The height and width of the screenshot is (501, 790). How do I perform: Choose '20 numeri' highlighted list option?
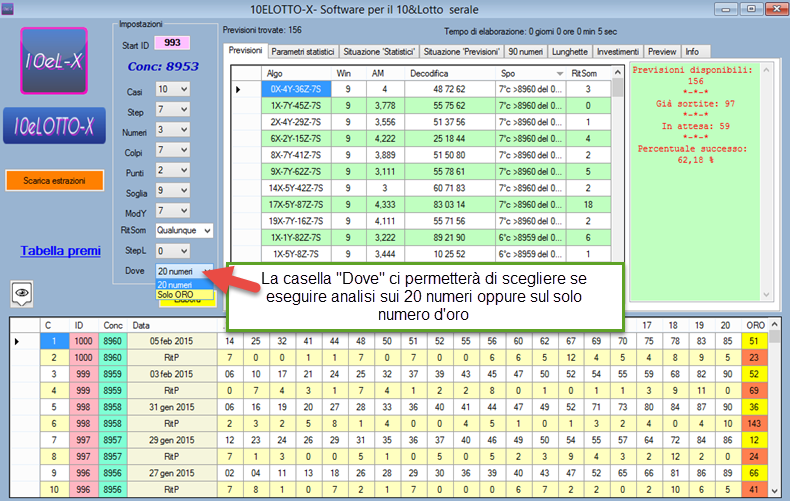point(184,285)
